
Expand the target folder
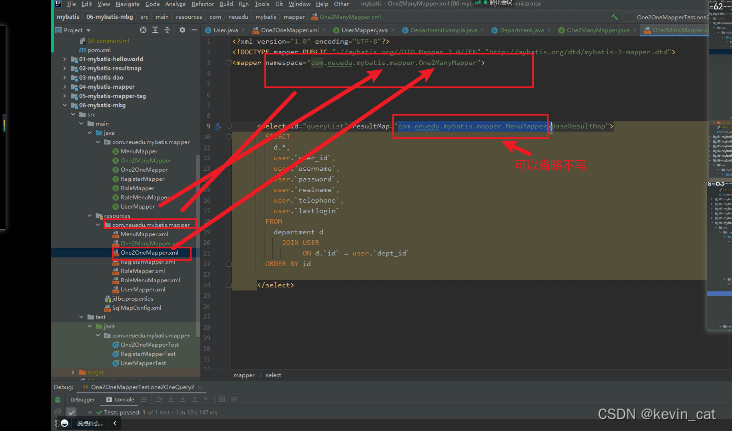click(x=73, y=372)
